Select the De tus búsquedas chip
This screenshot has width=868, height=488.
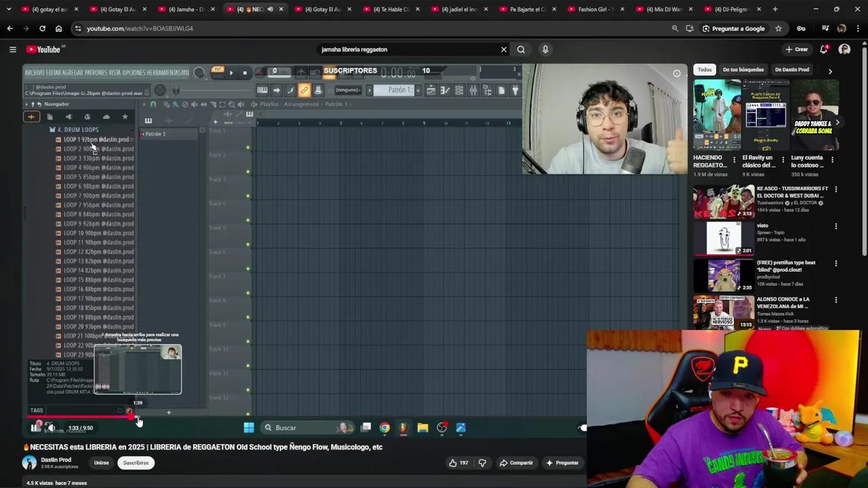pos(743,70)
